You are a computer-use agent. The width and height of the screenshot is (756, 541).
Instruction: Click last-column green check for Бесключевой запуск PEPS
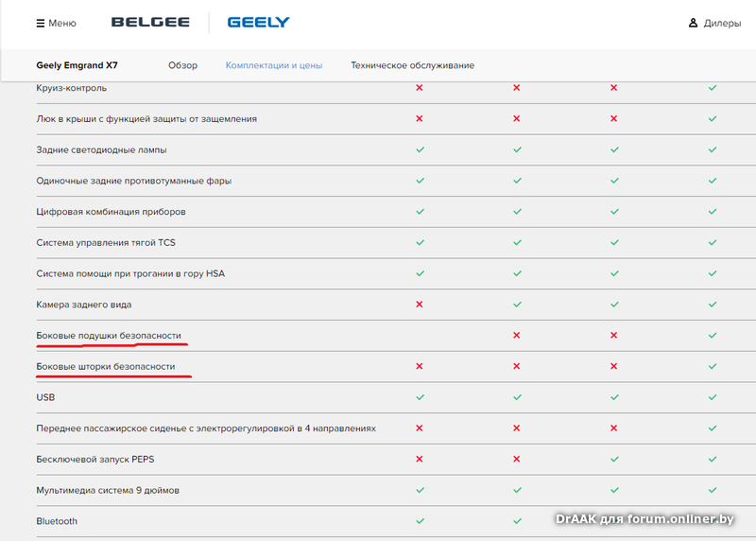[713, 459]
